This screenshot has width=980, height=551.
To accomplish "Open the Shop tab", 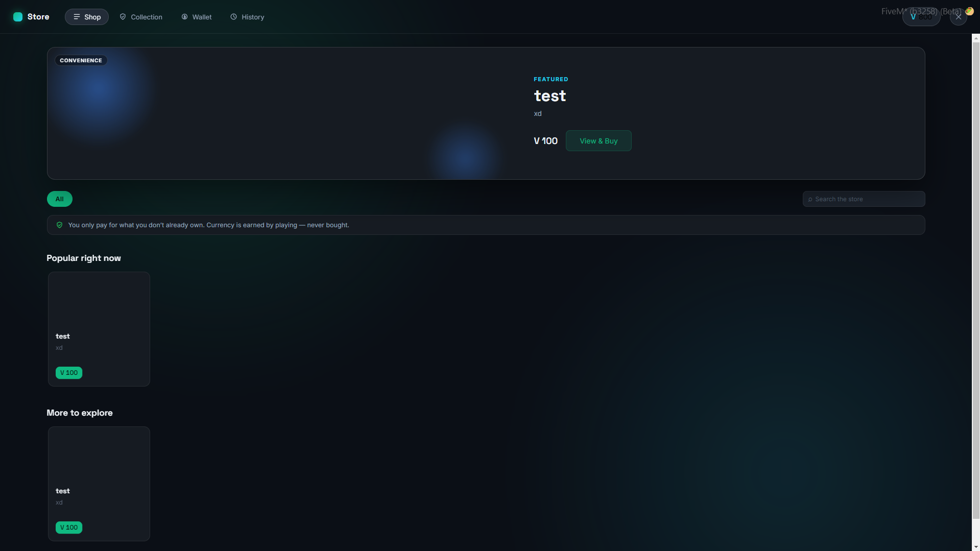I will coord(87,17).
